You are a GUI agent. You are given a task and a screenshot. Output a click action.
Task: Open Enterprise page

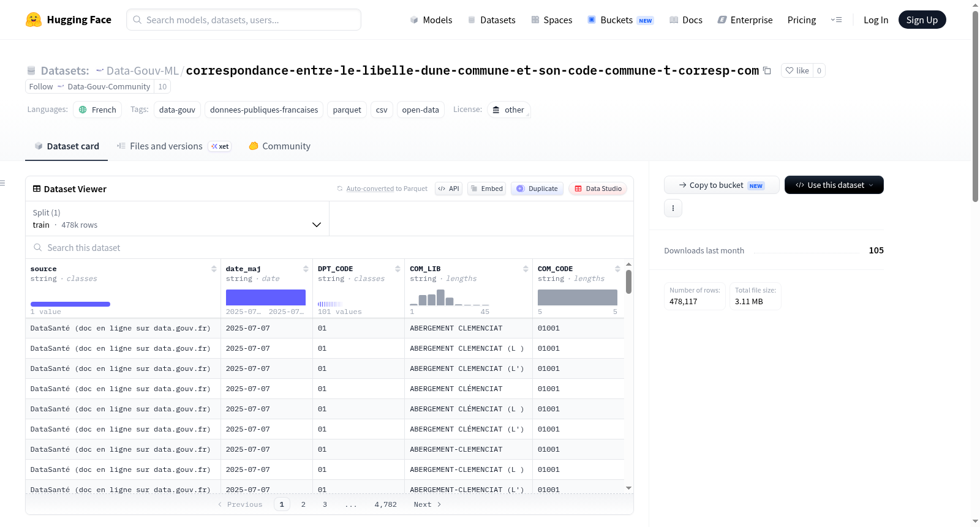point(745,20)
